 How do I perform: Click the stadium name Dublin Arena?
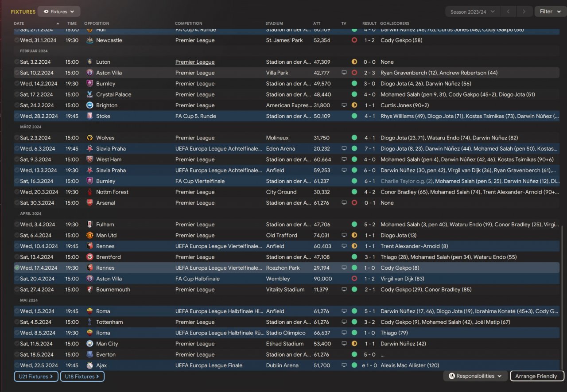tap(283, 365)
